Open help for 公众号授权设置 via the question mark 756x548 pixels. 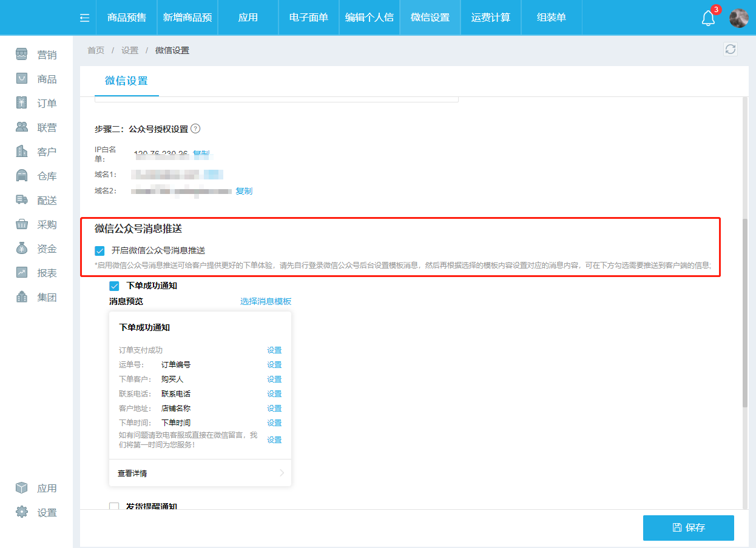click(195, 129)
